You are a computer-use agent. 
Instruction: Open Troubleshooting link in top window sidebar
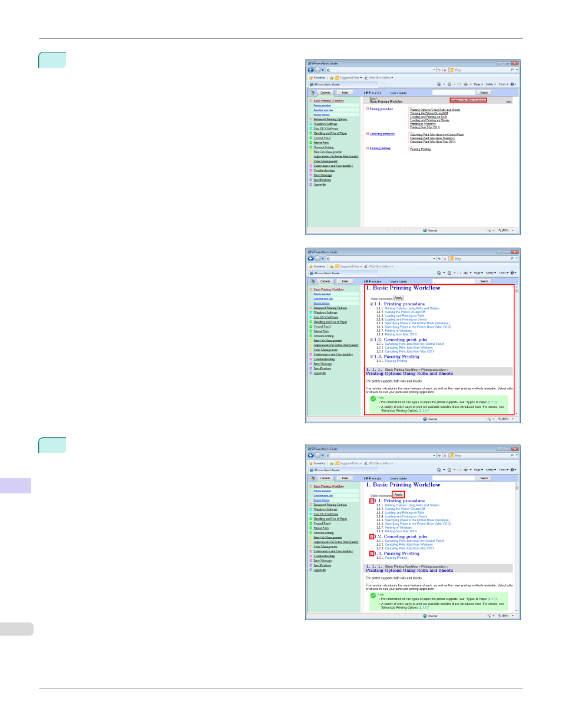pos(324,170)
